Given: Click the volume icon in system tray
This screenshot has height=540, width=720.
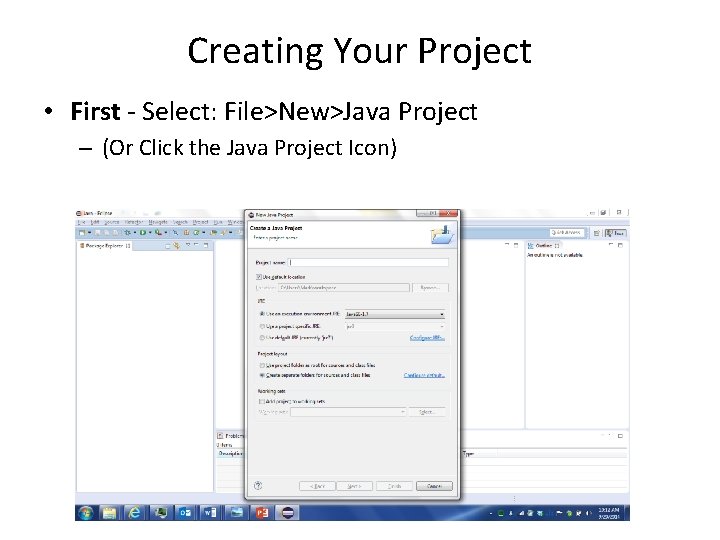Looking at the screenshot, I should point(588,513).
